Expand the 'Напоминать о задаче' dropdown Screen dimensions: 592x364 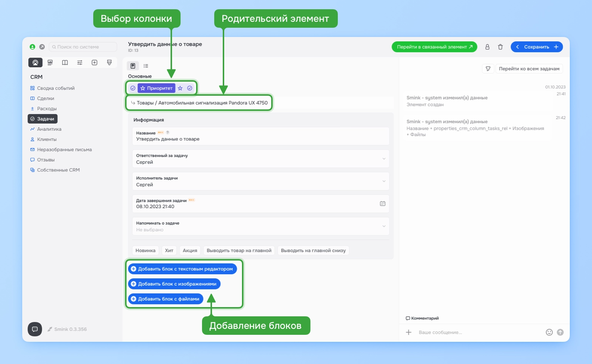[260, 227]
